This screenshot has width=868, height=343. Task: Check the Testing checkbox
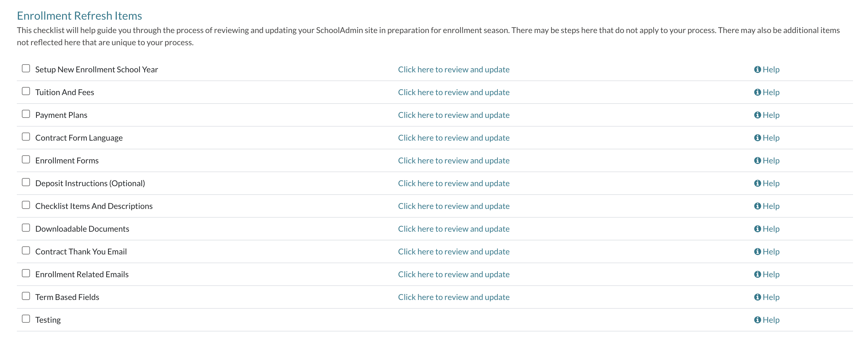(x=26, y=319)
